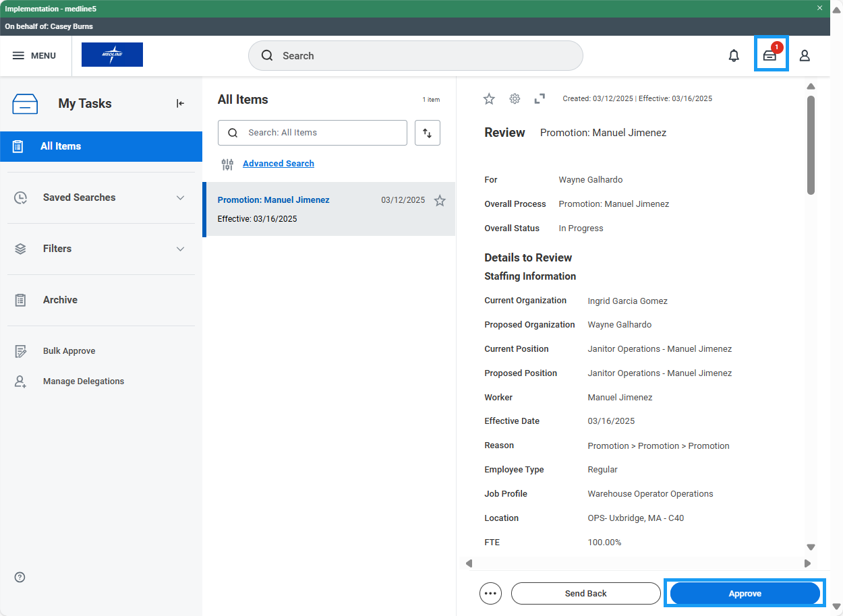Click the sort items arrows button
Viewport: 843px width, 616px height.
pos(427,133)
